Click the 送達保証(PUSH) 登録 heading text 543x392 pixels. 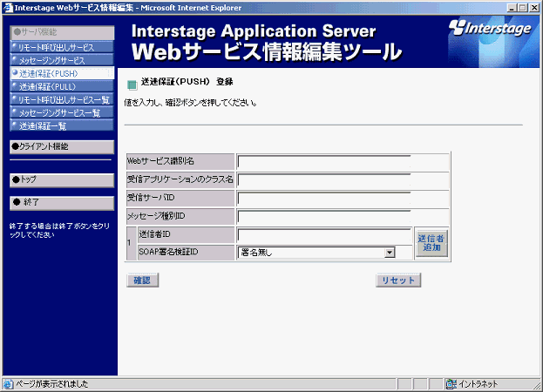(x=187, y=82)
